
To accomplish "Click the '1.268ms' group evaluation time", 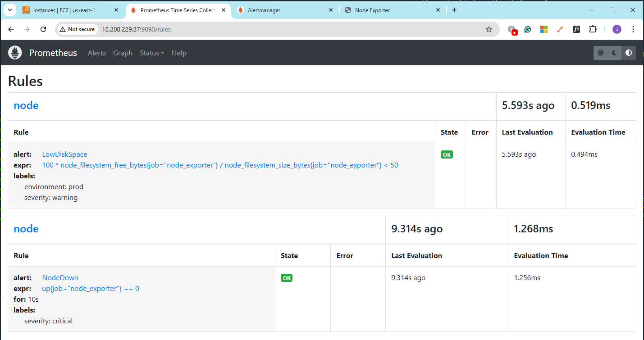I will [533, 229].
